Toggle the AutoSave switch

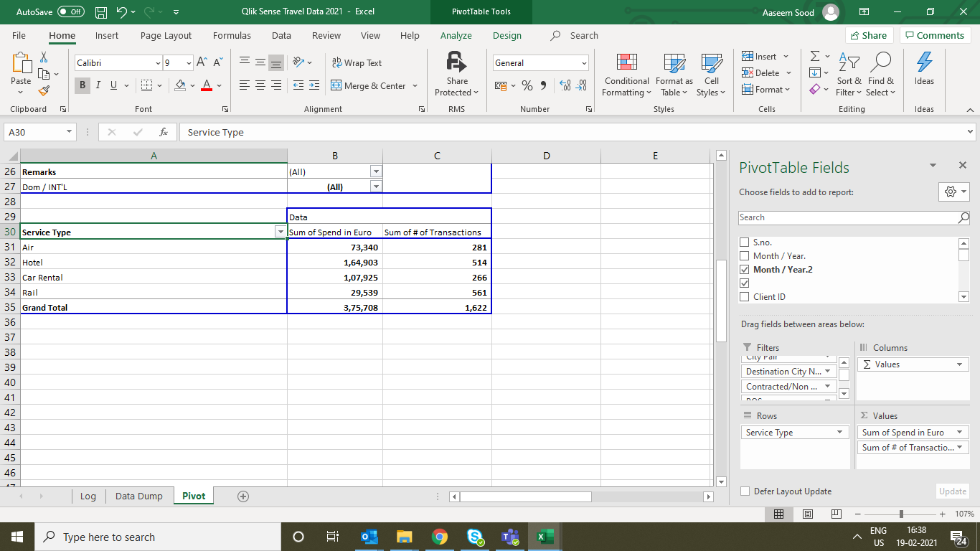(x=70, y=11)
